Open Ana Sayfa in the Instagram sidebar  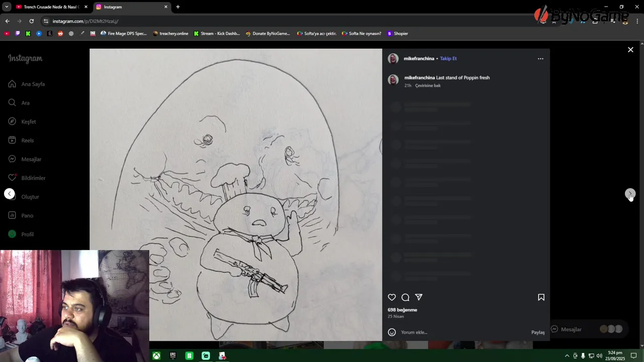27,84
